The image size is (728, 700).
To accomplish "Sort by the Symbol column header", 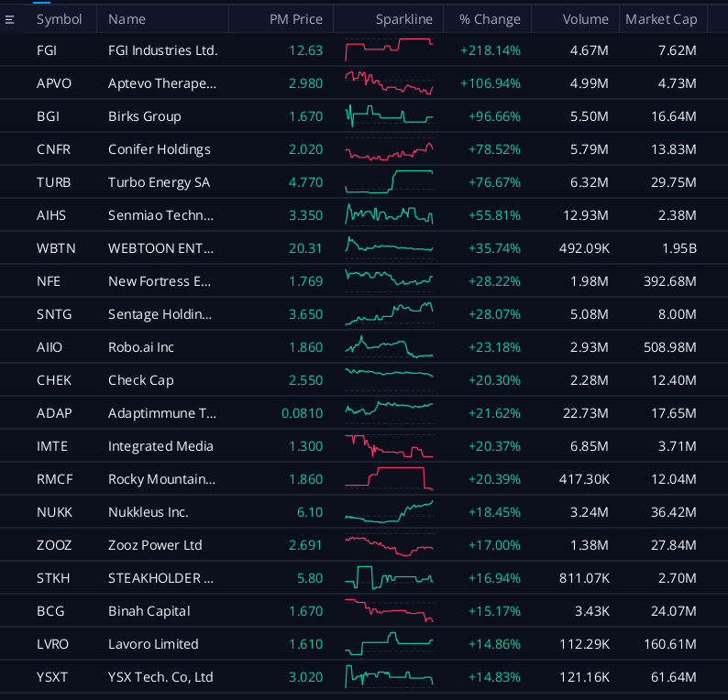I will [x=59, y=19].
